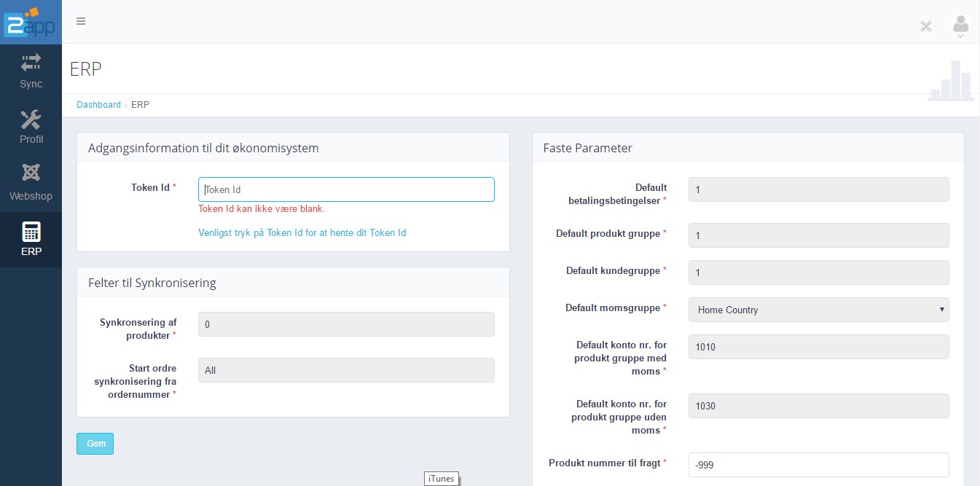This screenshot has width=980, height=486.
Task: Click Default konto nr. field showing 1010
Action: (x=818, y=347)
